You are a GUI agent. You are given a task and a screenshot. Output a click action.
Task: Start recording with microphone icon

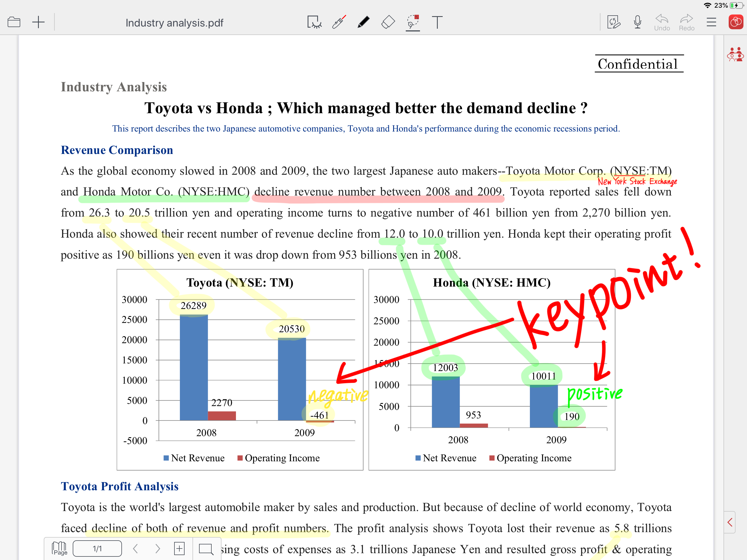[x=638, y=22]
